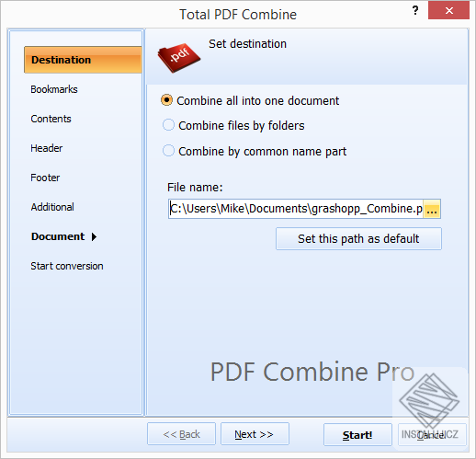Open the Document section
The width and height of the screenshot is (476, 459).
click(58, 236)
